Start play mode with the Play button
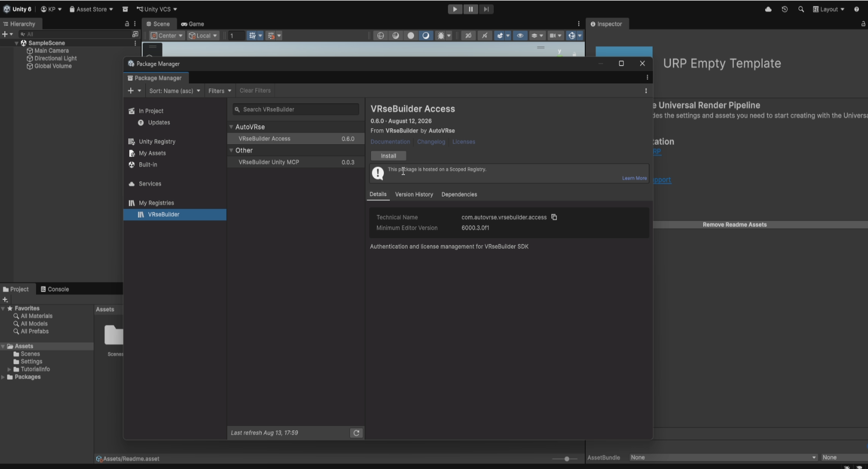Viewport: 868px width, 469px height. pos(455,9)
